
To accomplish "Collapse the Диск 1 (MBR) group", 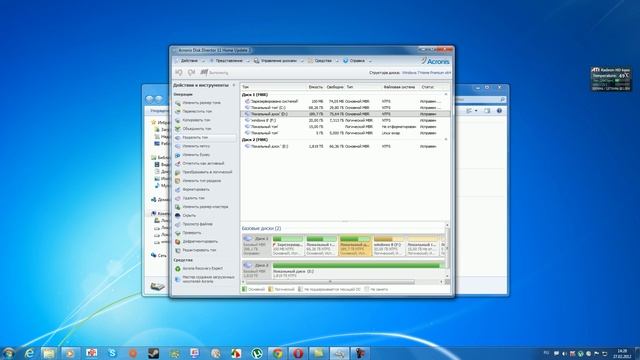I will point(446,94).
